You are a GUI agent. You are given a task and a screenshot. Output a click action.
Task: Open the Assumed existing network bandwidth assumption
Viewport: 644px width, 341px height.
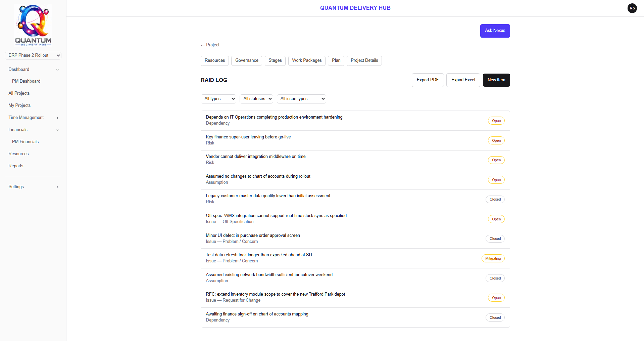click(355, 278)
